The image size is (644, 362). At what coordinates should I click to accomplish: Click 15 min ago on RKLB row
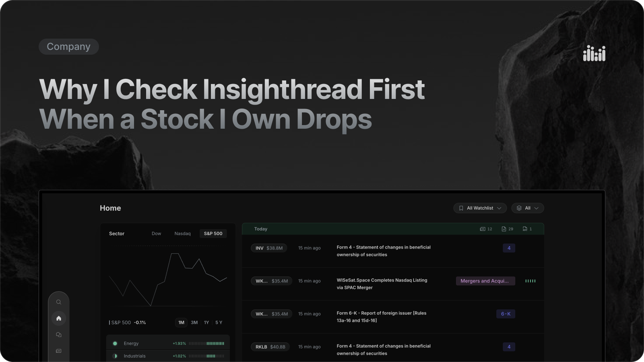coord(310,347)
